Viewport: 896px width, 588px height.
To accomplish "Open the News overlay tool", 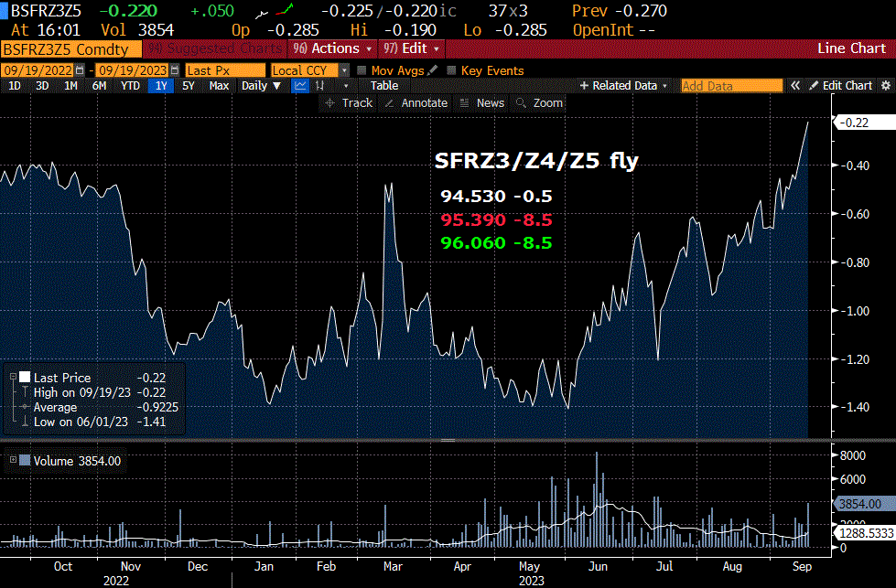I will click(482, 103).
